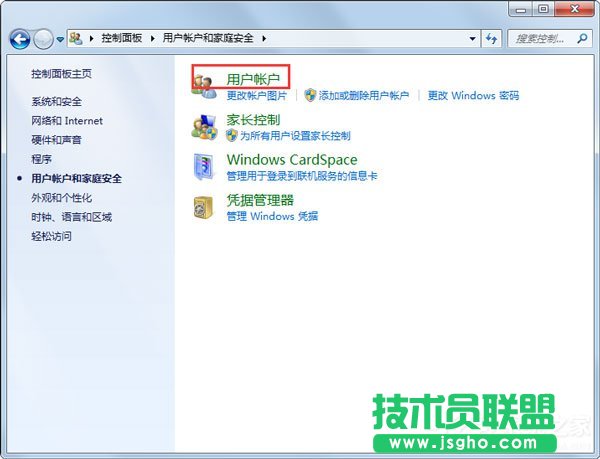
Task: Expand the arrow after 控制面板 breadcrumb
Action: (153, 38)
